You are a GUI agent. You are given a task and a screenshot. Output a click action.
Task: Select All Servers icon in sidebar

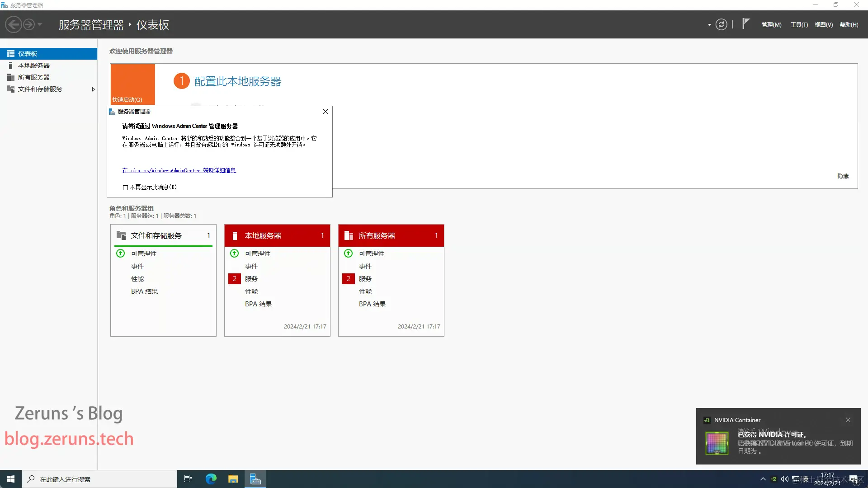click(11, 77)
